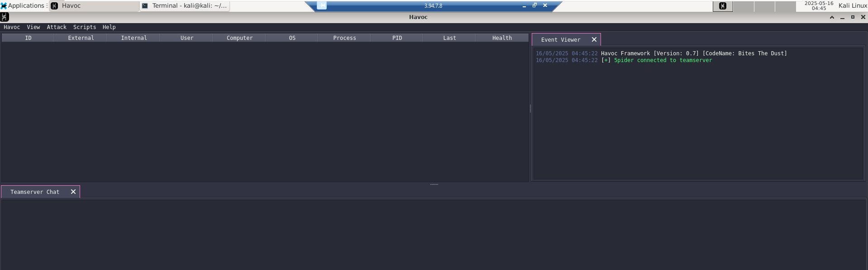Close the Teamserver Chat tab
The width and height of the screenshot is (868, 270).
point(73,192)
